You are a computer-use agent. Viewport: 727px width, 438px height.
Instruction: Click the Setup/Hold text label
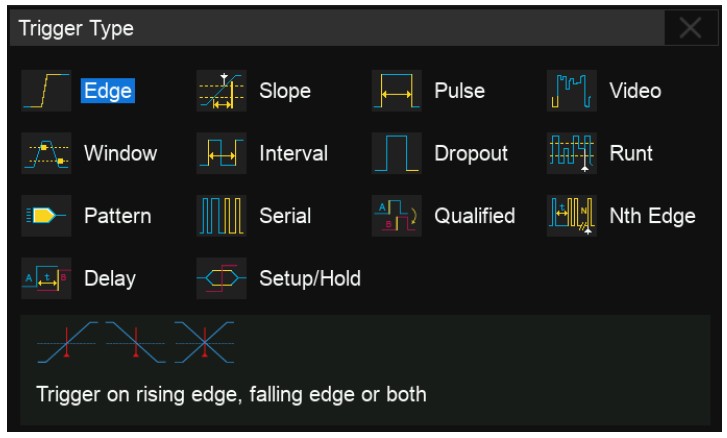[x=310, y=277]
